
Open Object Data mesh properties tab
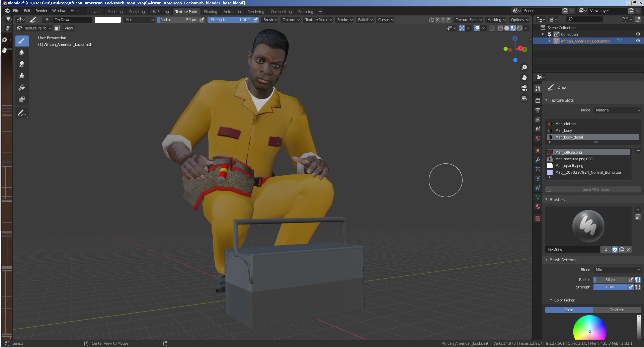click(x=538, y=197)
